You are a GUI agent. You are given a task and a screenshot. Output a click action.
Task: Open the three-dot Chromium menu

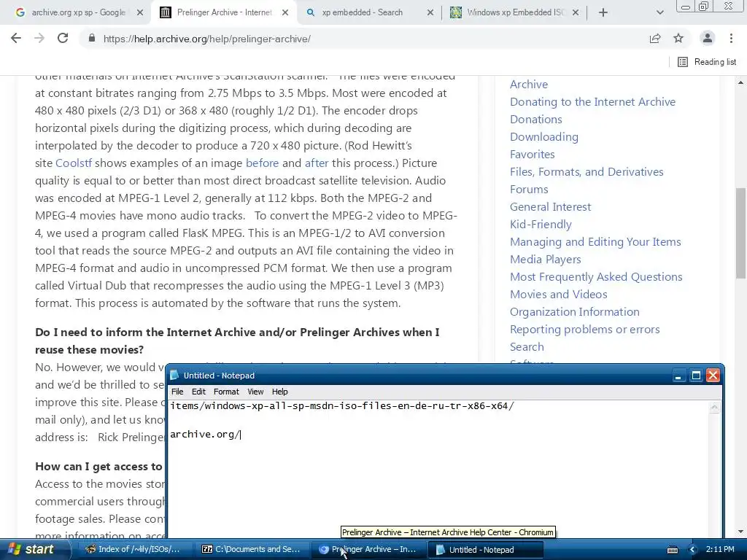731,39
